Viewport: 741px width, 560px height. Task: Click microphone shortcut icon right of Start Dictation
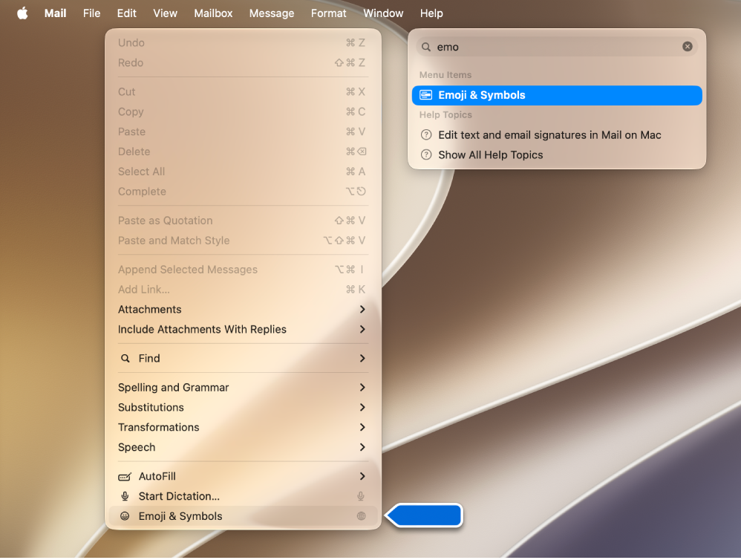coord(361,496)
